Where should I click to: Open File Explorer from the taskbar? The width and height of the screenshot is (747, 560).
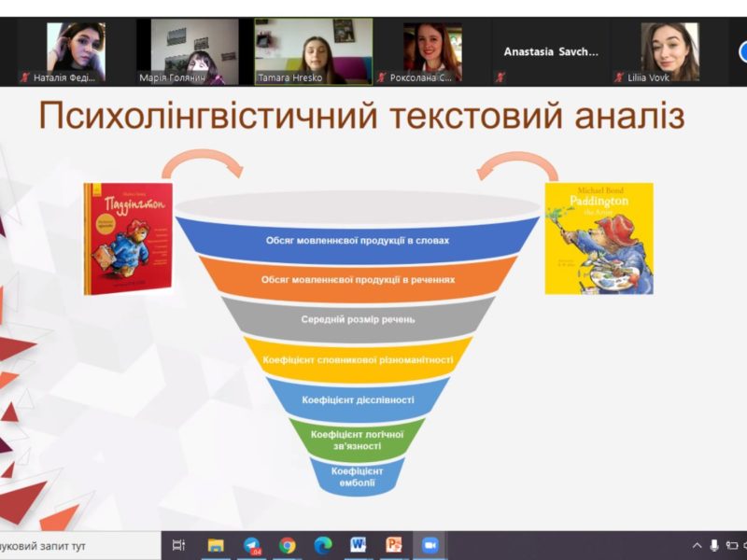(x=216, y=545)
